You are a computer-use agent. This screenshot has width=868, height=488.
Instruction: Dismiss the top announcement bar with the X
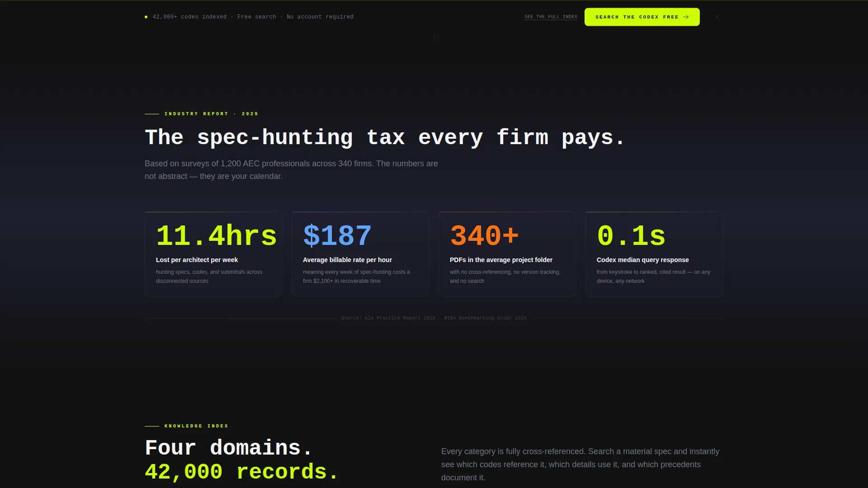717,17
